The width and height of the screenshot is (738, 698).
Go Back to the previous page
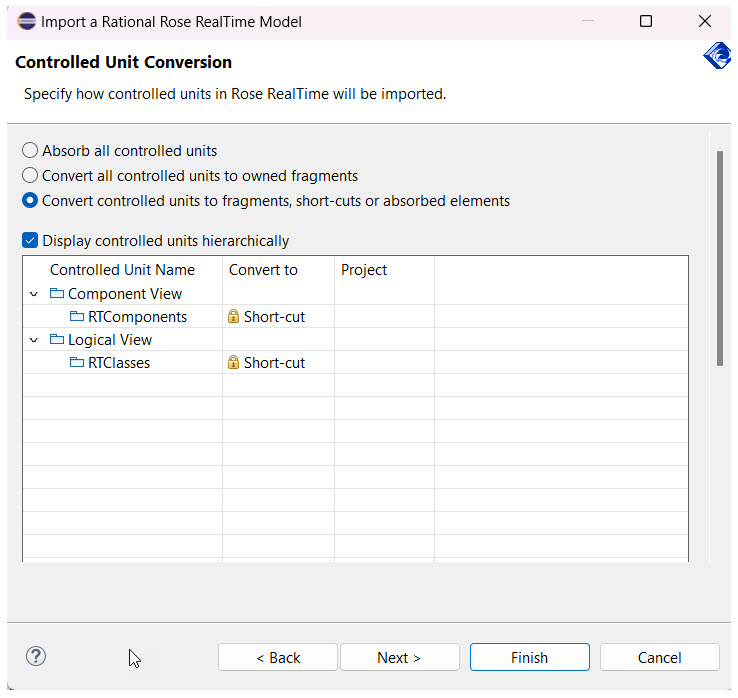coord(278,658)
